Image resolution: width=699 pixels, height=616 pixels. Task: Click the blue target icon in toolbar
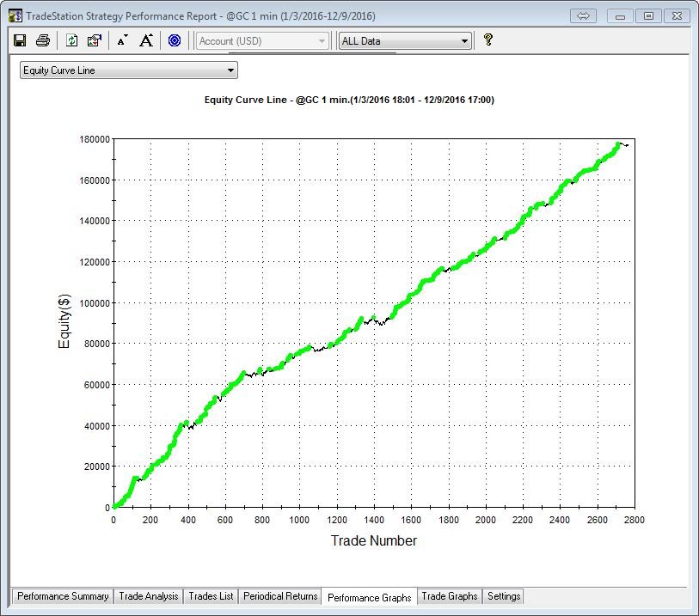tap(175, 40)
